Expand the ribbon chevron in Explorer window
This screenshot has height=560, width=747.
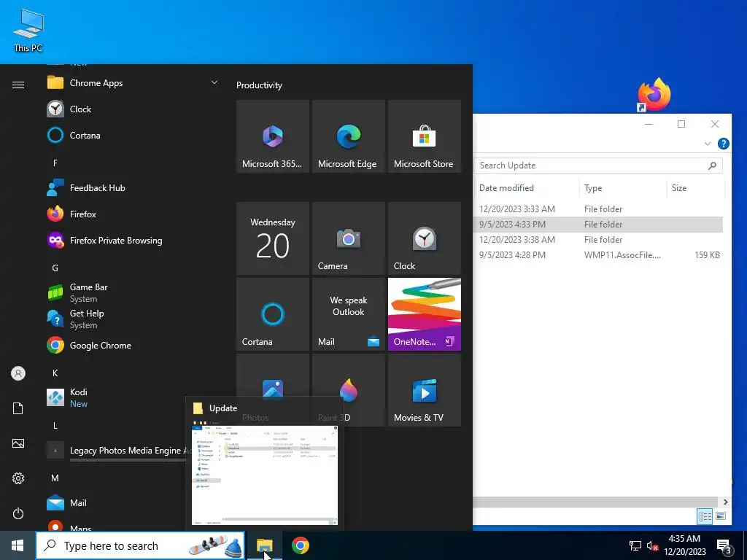[708, 144]
